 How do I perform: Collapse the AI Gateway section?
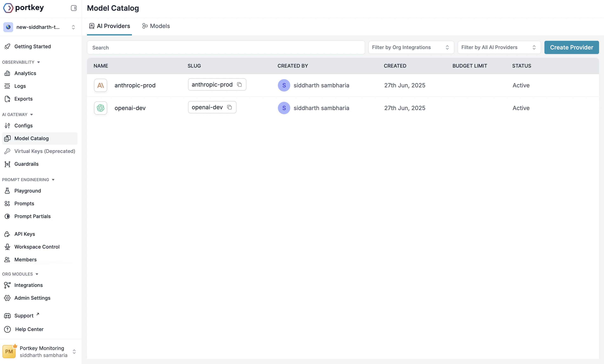(x=31, y=114)
